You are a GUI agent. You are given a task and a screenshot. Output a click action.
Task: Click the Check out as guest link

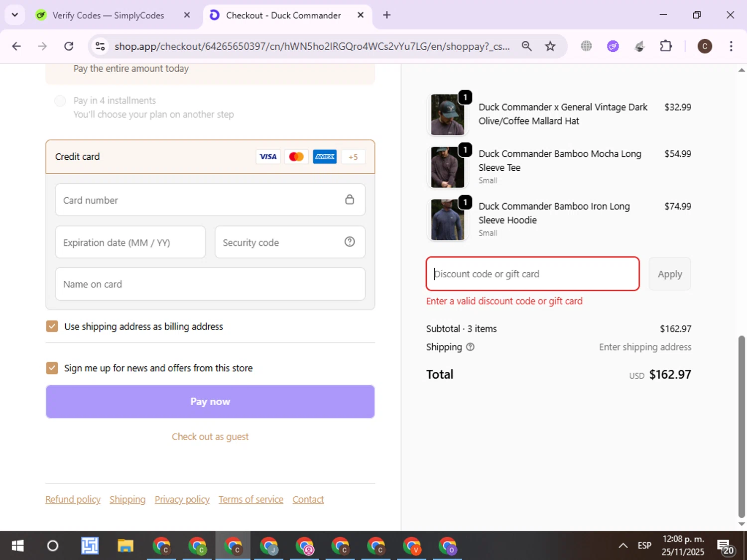click(x=210, y=437)
